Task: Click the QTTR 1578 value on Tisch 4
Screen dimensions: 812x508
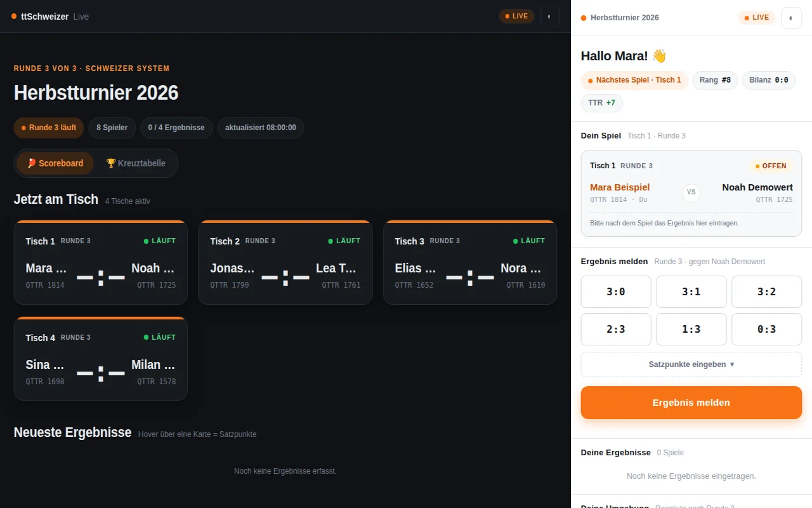Action: coord(157,382)
